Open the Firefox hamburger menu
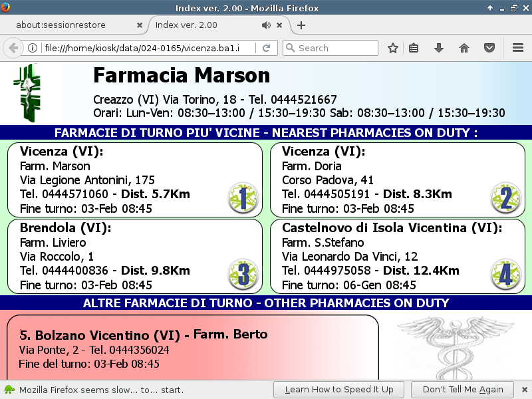532x399 pixels. coord(518,48)
